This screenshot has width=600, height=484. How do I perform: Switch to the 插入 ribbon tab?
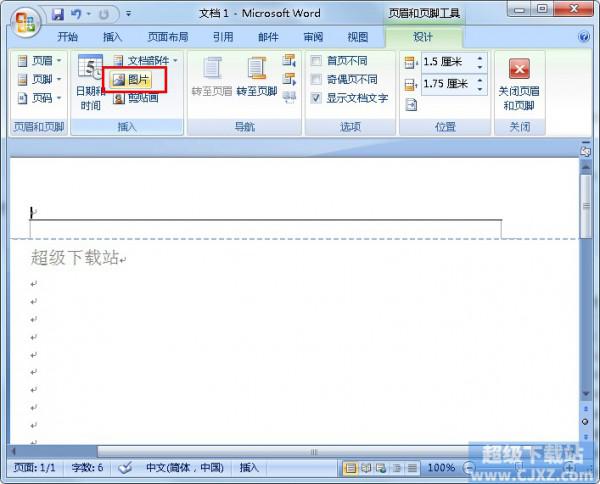[x=112, y=37]
